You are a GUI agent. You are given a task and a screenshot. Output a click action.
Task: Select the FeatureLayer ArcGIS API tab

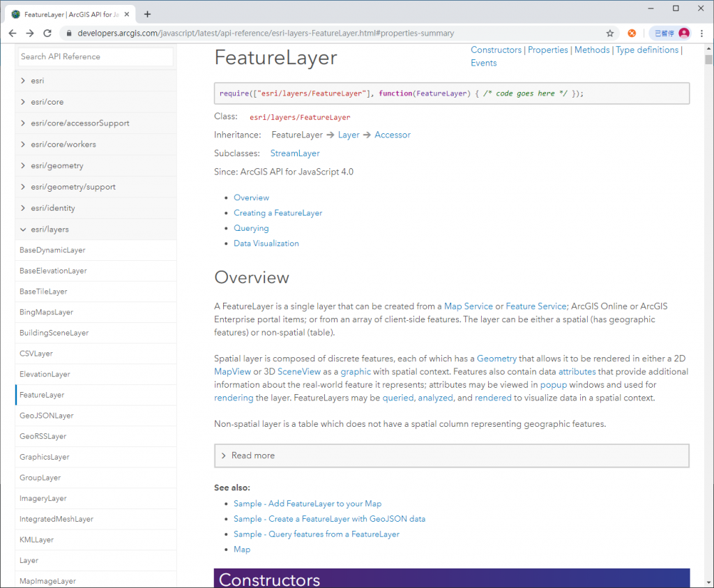coord(70,14)
